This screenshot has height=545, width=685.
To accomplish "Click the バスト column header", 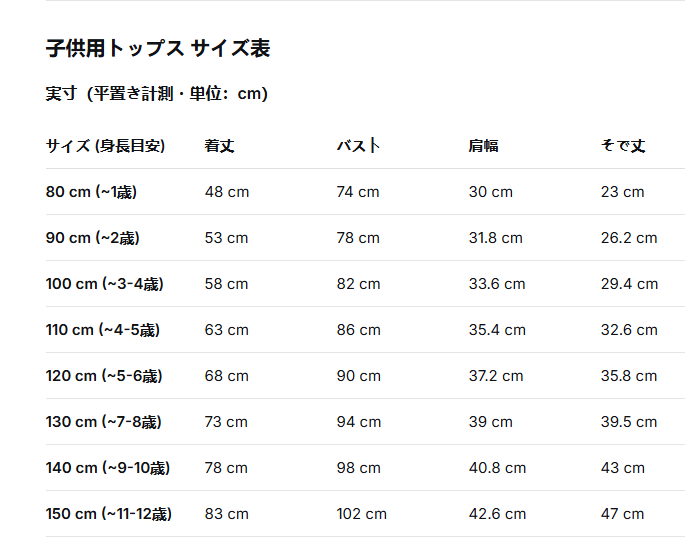I will point(358,146).
